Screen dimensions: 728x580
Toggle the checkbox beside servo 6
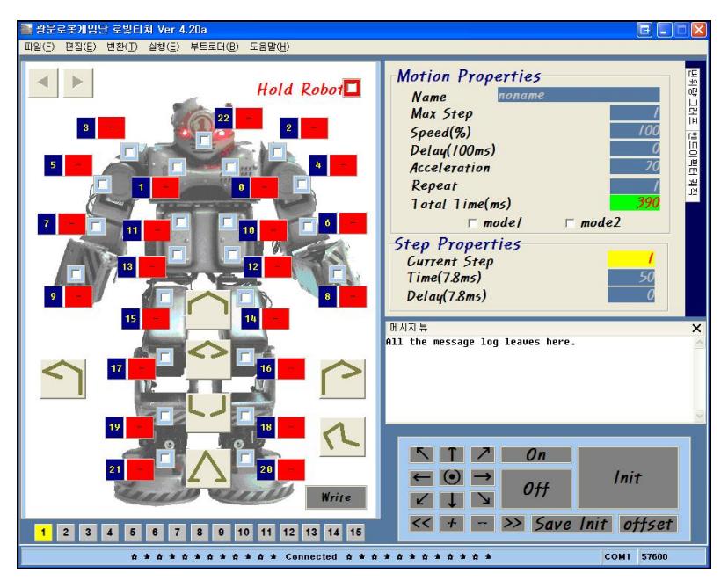click(308, 227)
